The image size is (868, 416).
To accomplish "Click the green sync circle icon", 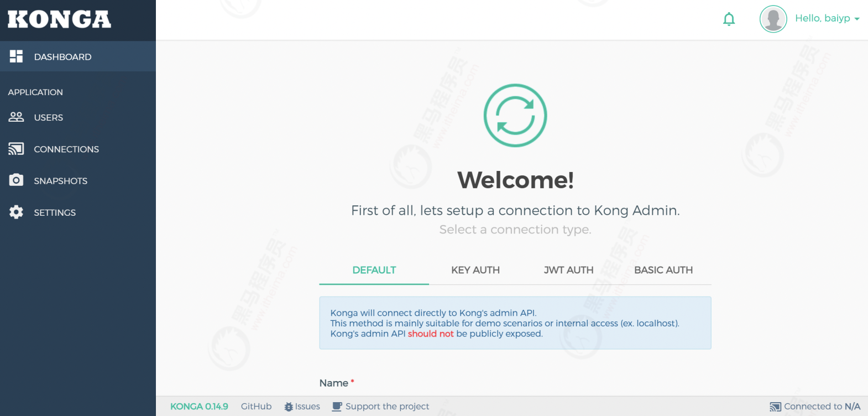I will (515, 115).
